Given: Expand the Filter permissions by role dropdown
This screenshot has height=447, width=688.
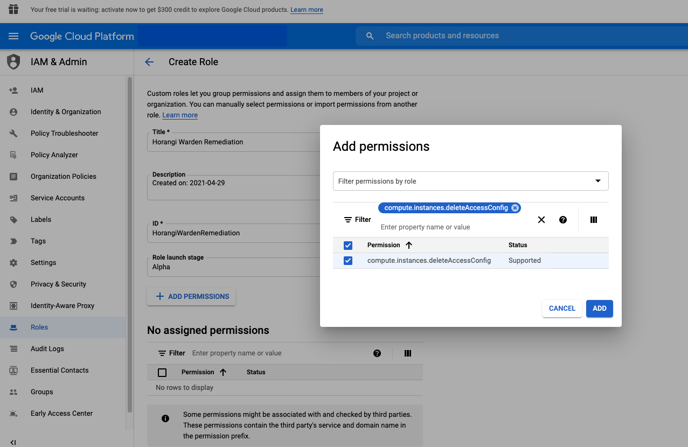Looking at the screenshot, I should pyautogui.click(x=470, y=181).
